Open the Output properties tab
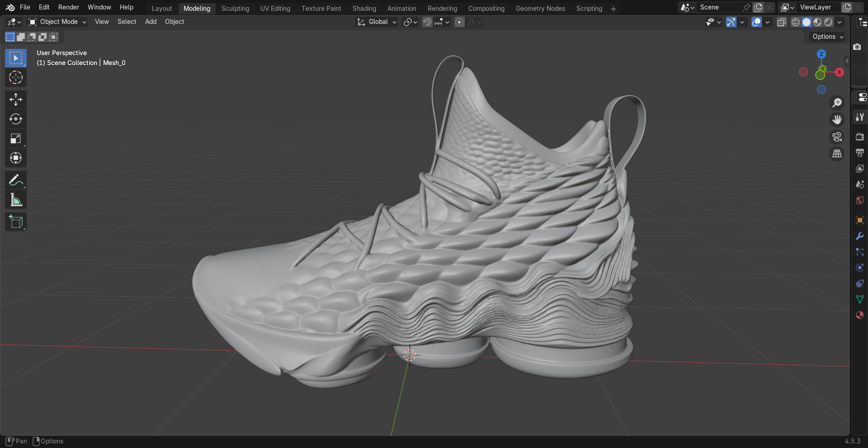 (860, 153)
